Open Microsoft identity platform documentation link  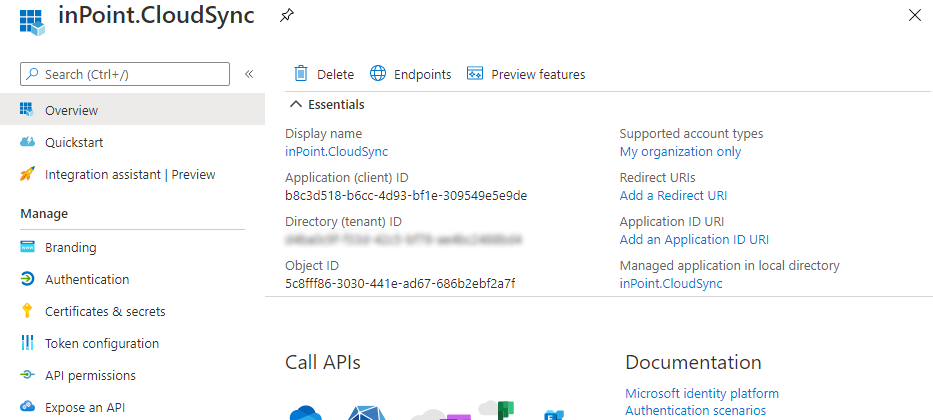click(x=702, y=393)
